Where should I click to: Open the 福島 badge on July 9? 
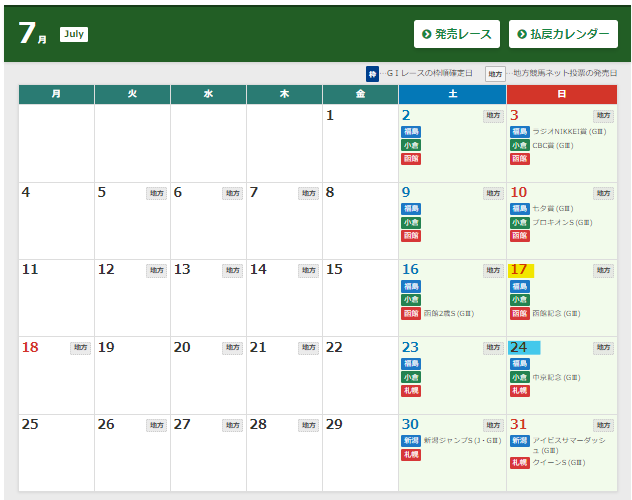[411, 209]
